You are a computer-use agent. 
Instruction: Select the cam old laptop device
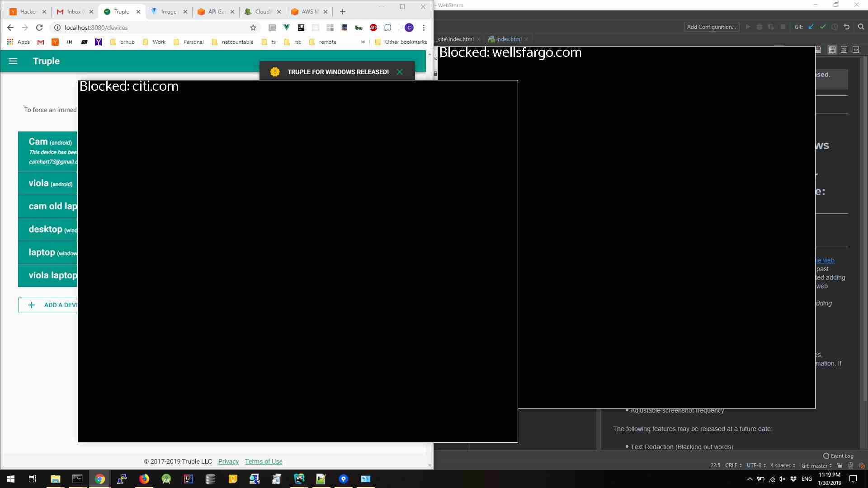pos(48,206)
